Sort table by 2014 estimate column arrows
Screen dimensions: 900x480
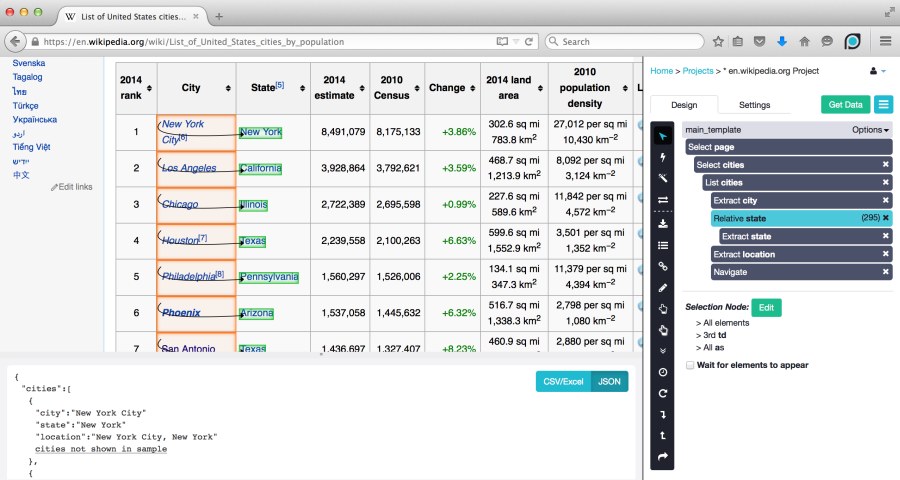click(362, 88)
